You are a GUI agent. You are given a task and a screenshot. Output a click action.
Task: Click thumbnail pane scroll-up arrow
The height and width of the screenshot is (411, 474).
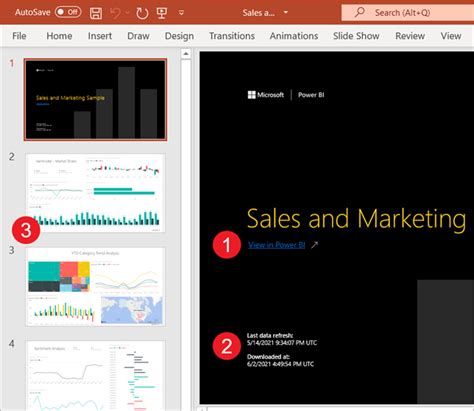[186, 54]
